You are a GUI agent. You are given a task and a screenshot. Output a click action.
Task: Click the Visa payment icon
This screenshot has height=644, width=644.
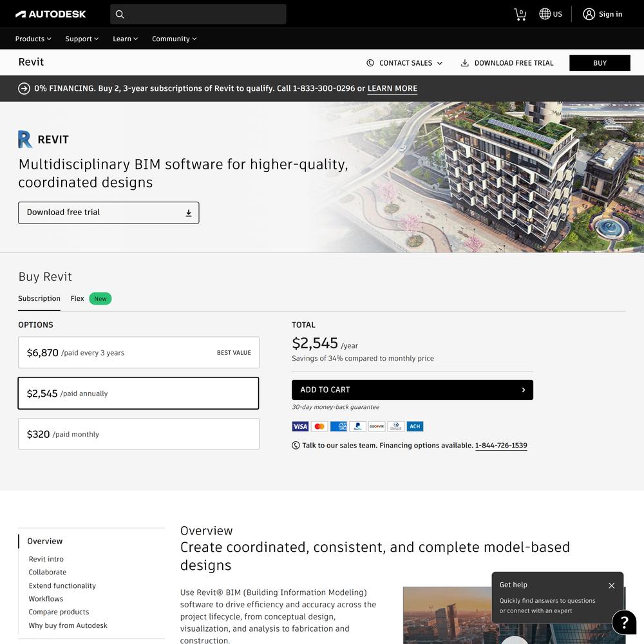[300, 426]
